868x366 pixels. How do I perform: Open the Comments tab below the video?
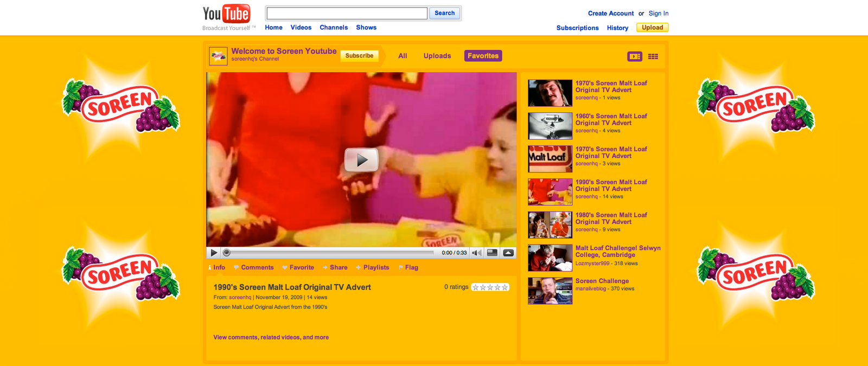(253, 267)
